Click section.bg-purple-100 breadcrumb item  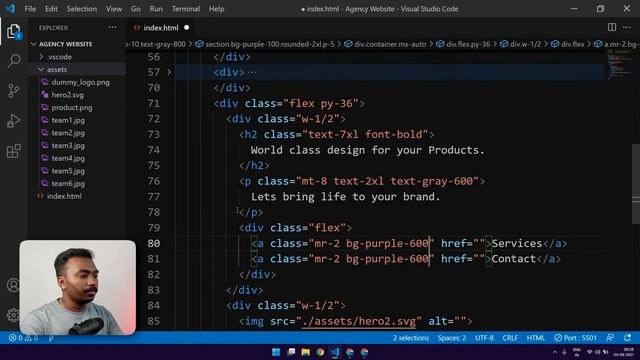[265, 44]
